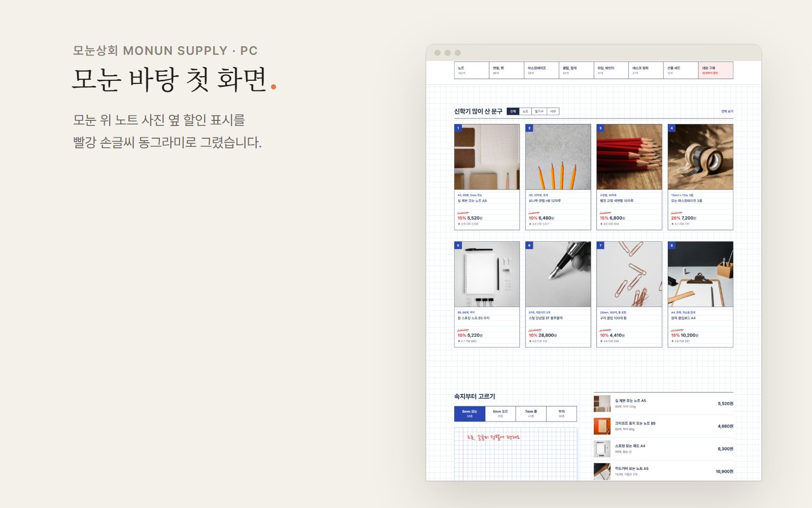The height and width of the screenshot is (508, 812).
Task: Click product title 실 제본 모눈 노트 A5 in top grid
Action: point(472,201)
